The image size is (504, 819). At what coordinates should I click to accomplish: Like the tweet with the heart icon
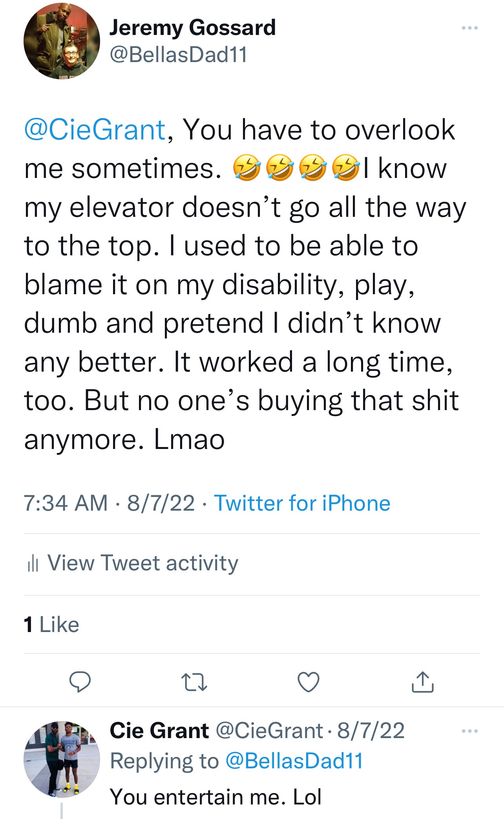click(309, 682)
